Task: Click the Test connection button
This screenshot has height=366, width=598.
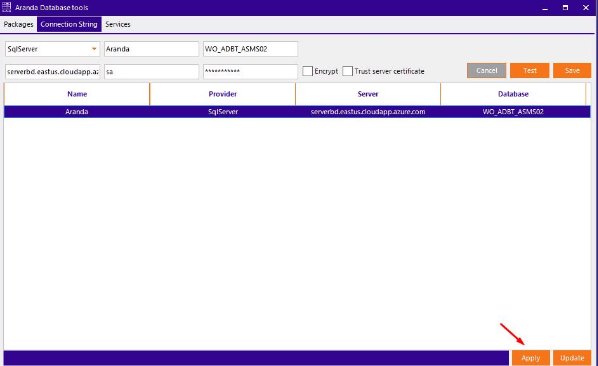Action: [x=530, y=71]
